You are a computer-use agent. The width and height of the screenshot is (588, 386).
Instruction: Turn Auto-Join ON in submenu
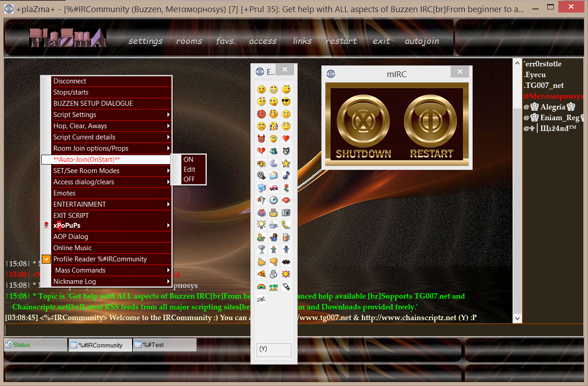pyautogui.click(x=189, y=159)
